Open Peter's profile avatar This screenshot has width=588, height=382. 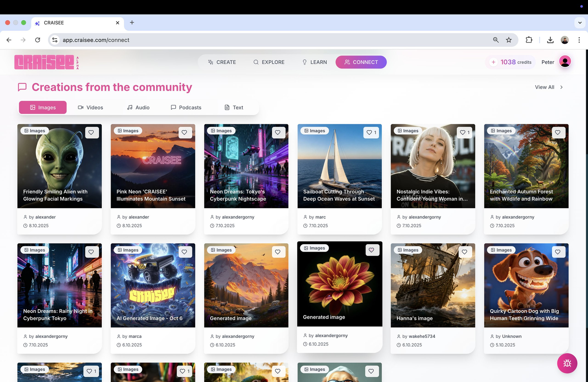pyautogui.click(x=565, y=62)
